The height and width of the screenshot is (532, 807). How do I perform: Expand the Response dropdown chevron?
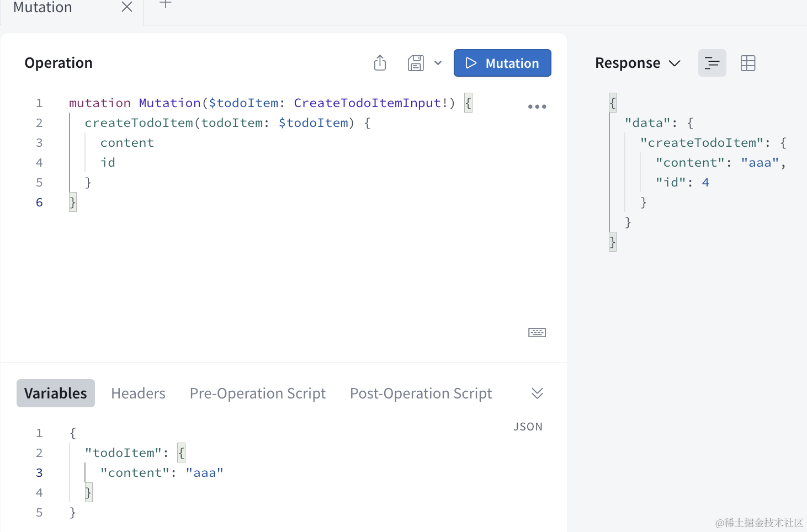click(675, 63)
